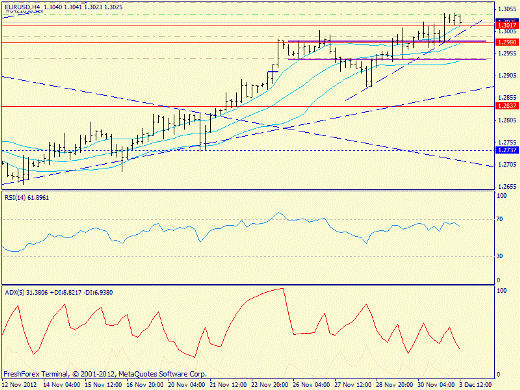Click the 1.2955 price axis label
Screen dimensions: 520x390
pyautogui.click(x=507, y=53)
